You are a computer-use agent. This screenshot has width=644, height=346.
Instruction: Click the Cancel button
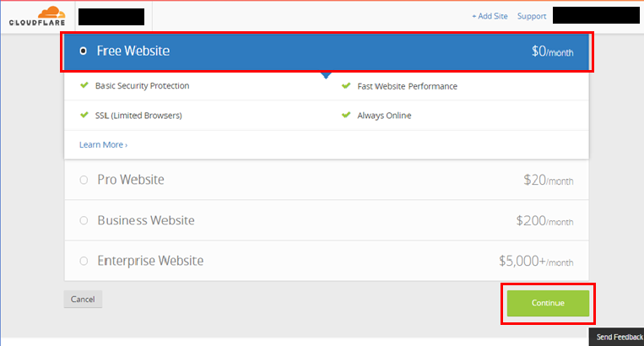(x=83, y=300)
